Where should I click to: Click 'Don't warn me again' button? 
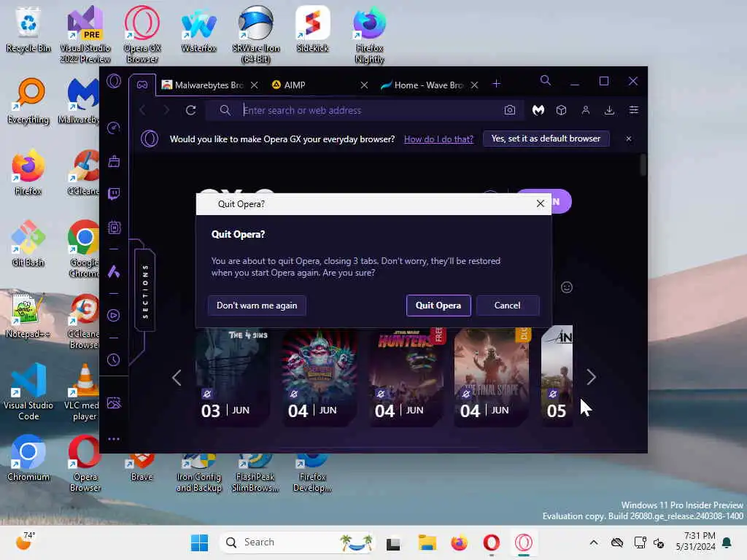257,306
